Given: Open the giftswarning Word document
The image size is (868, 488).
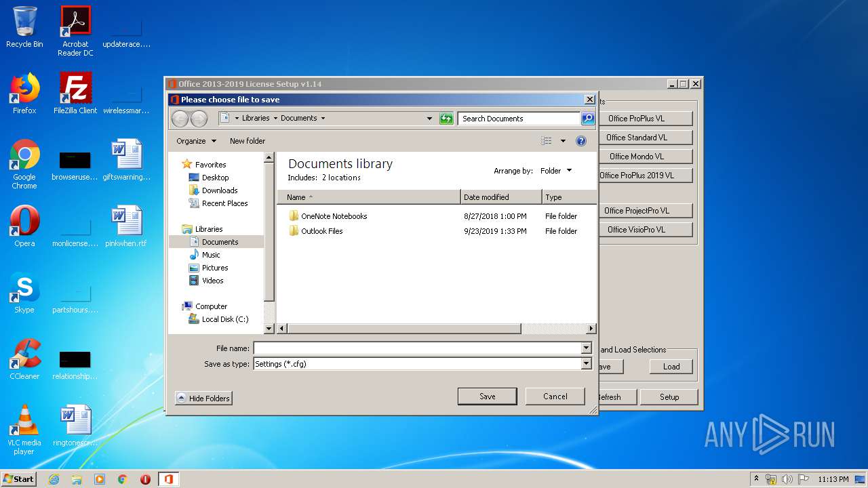Looking at the screenshot, I should coord(127,160).
